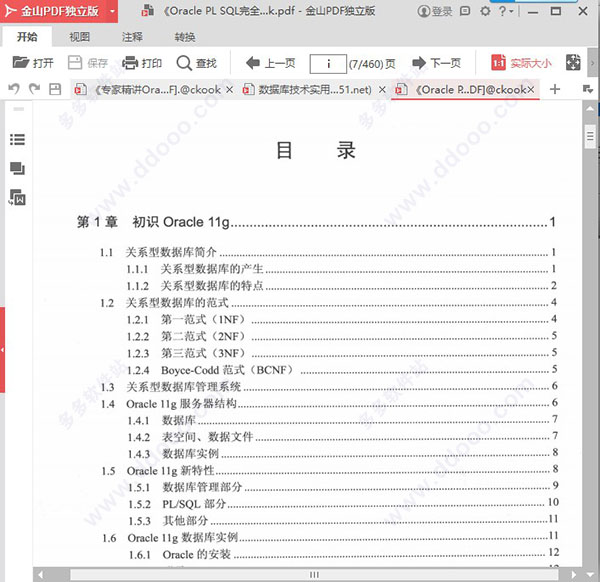Open the settings gear icon
The height and width of the screenshot is (582, 600).
485,11
